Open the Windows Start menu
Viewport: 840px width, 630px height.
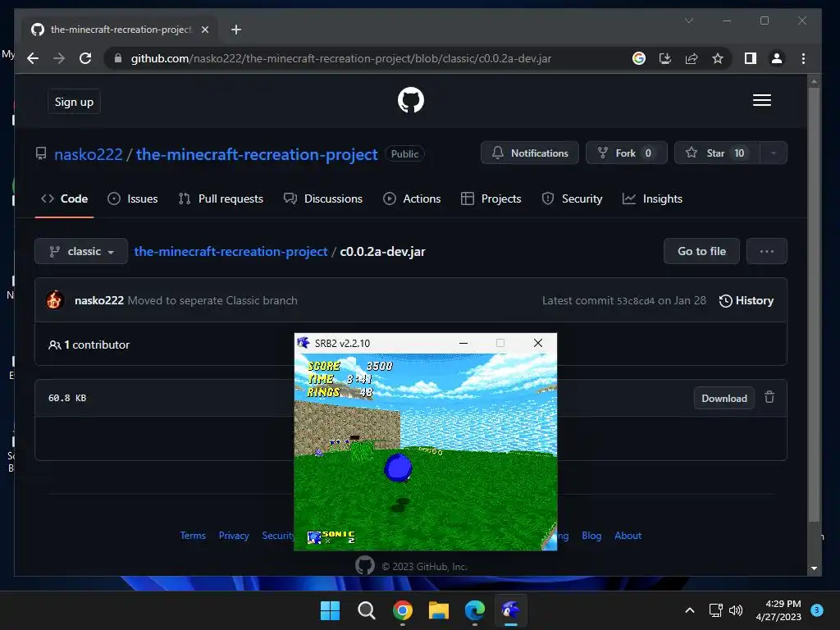coord(330,610)
